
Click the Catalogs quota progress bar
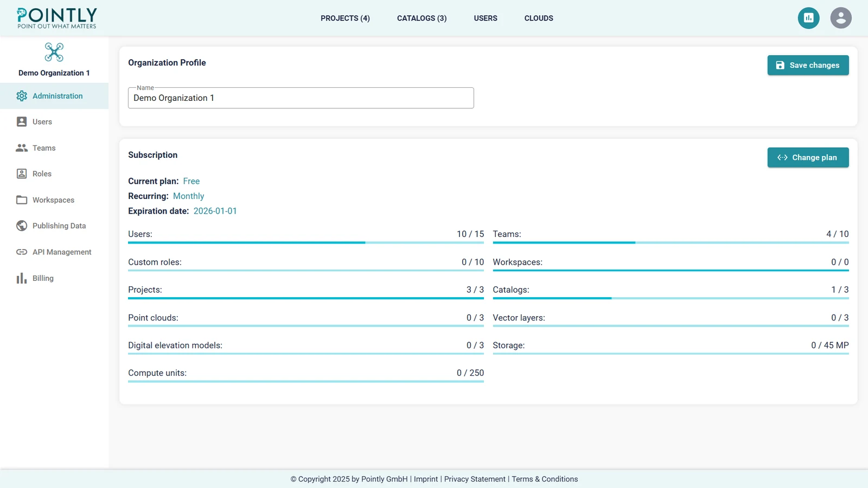[x=671, y=298]
